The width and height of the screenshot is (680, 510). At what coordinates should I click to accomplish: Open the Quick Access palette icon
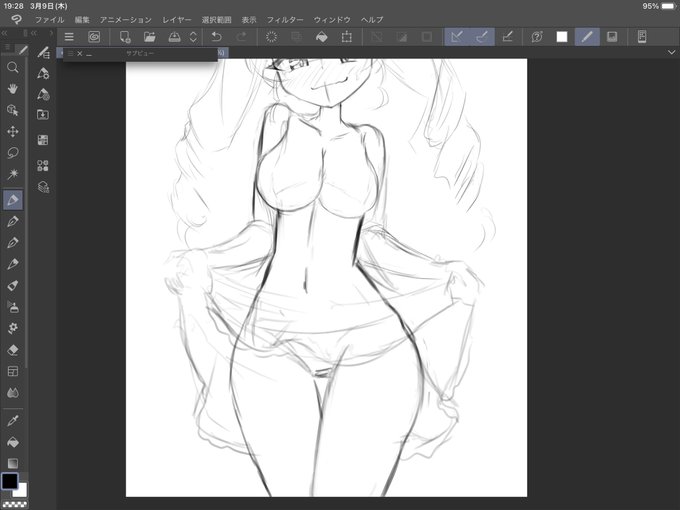point(43,166)
